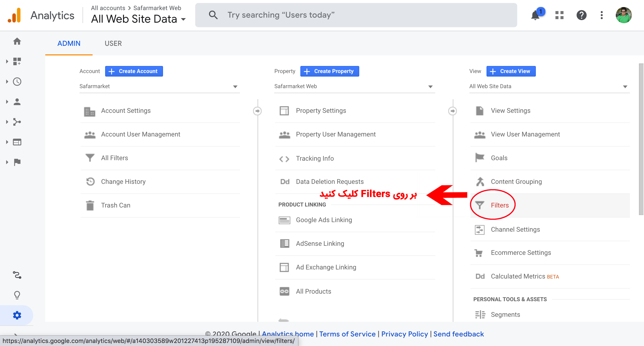The image size is (644, 346).
Task: Open All Web Site Data header selector
Action: pos(138,19)
